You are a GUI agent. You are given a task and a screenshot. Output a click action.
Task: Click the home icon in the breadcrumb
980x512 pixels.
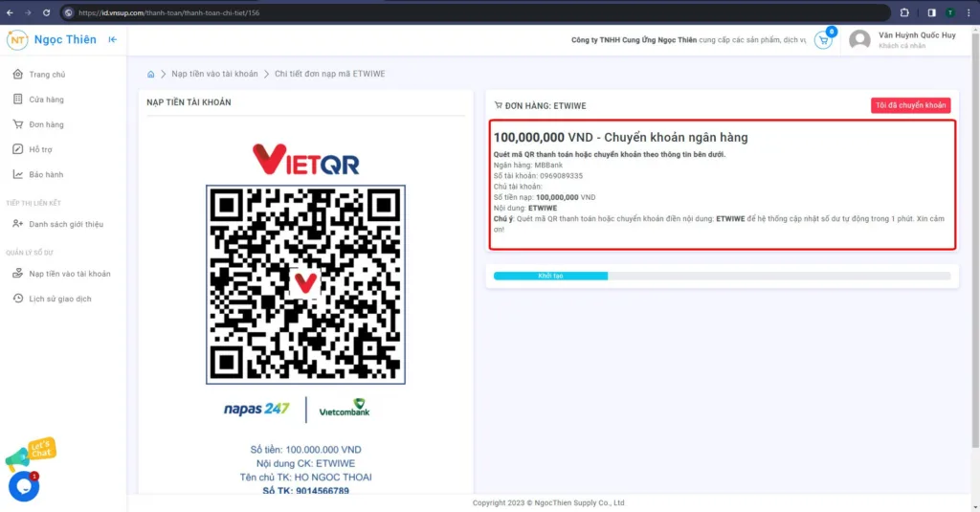pyautogui.click(x=150, y=74)
